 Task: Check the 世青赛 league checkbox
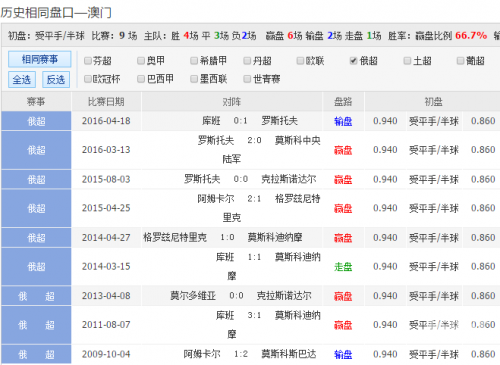[247, 79]
